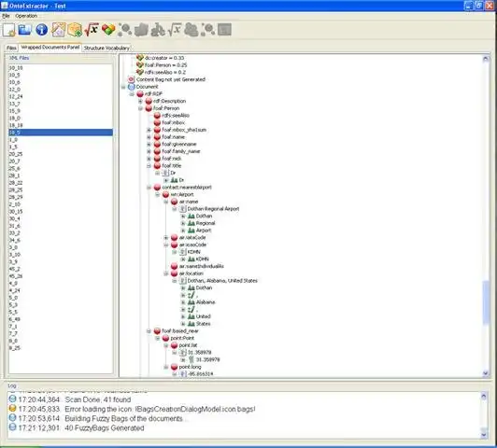
Task: Collapse the contact:nearestAirport node
Action: (x=149, y=188)
